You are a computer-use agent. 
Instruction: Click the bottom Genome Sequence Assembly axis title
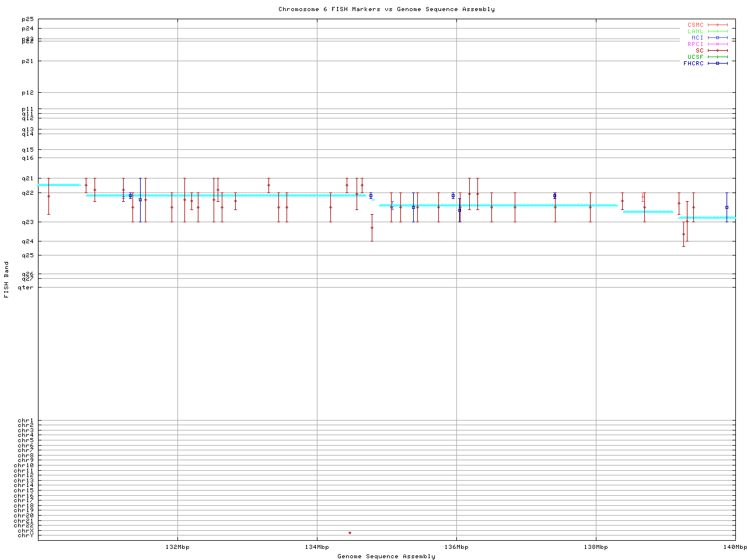386,556
